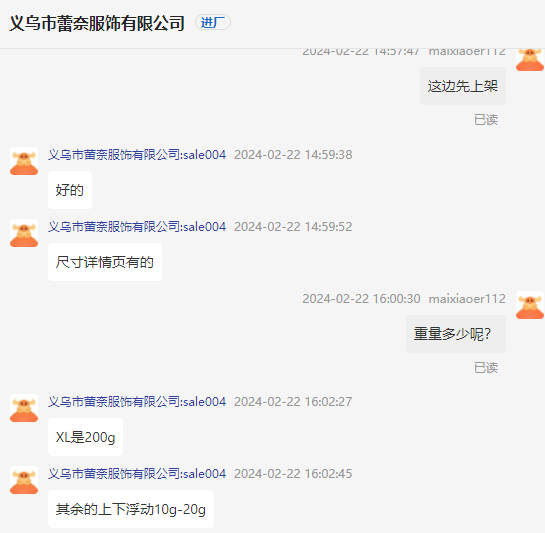Select the 其余的上下浮动10g-20g message bubble

click(x=131, y=509)
